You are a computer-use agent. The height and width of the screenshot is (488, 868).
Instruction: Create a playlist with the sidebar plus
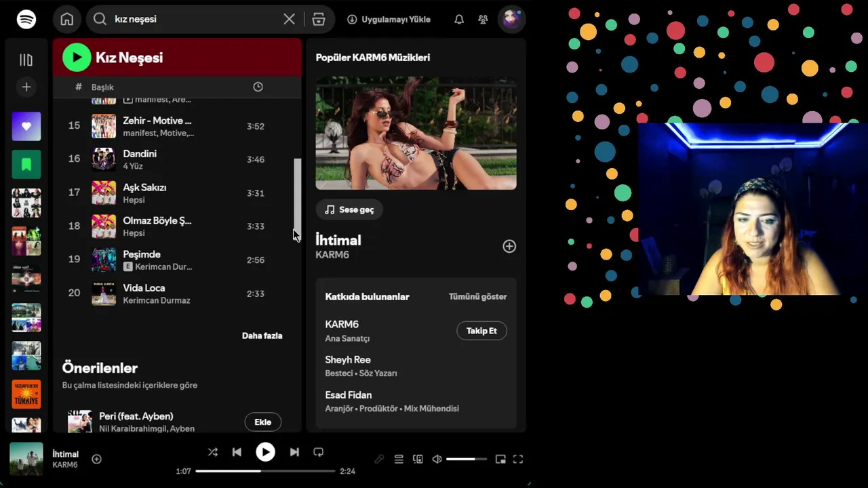(26, 87)
